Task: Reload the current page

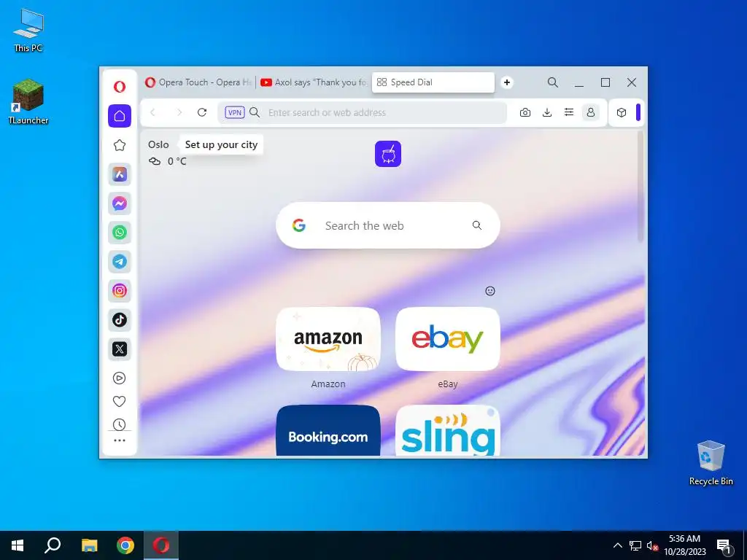Action: pyautogui.click(x=202, y=112)
